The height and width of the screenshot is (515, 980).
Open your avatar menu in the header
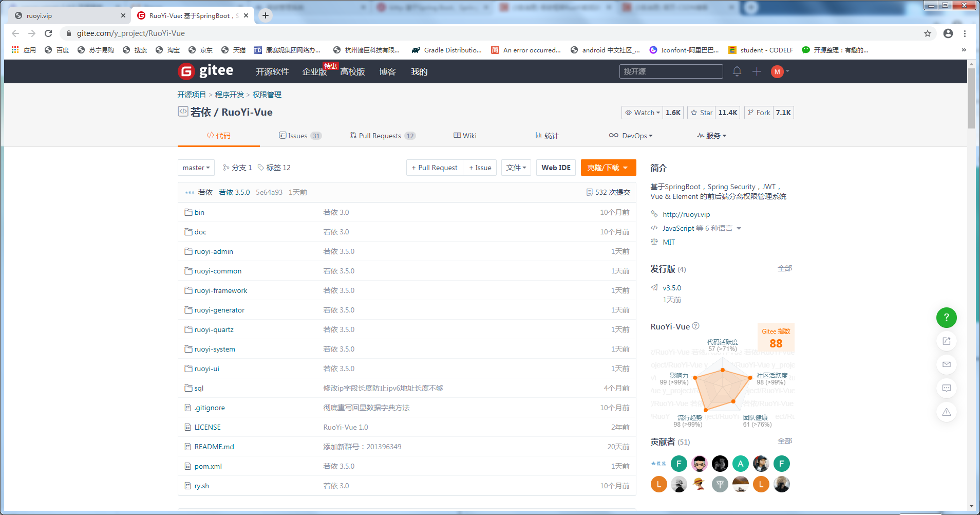779,71
